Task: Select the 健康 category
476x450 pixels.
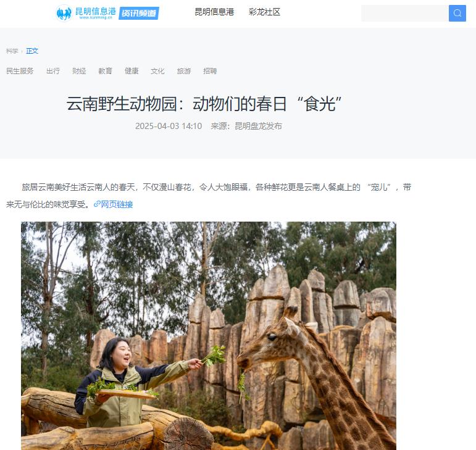Action: (132, 71)
